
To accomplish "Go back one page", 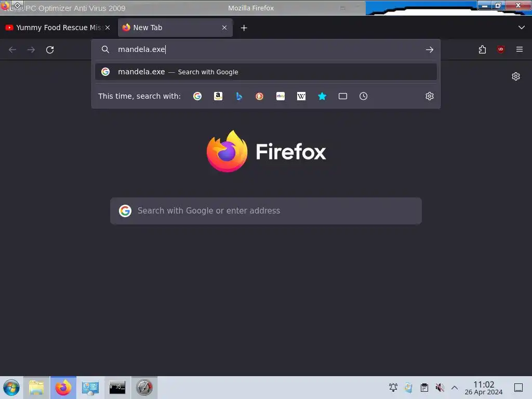I will (12, 49).
